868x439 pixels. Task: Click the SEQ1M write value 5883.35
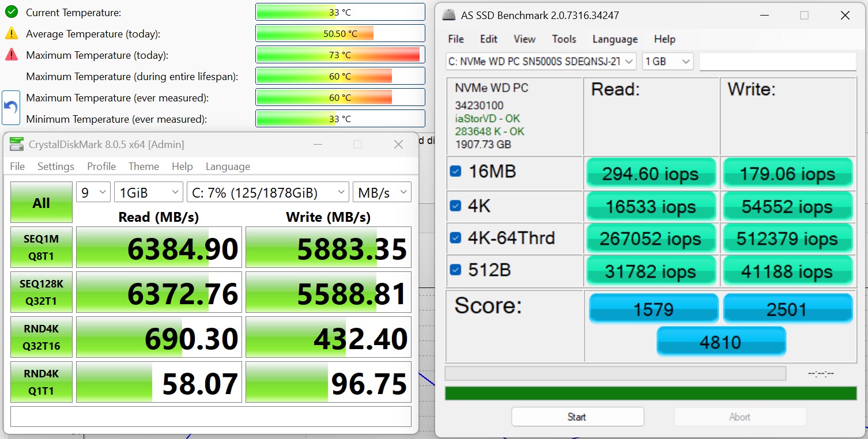(329, 247)
